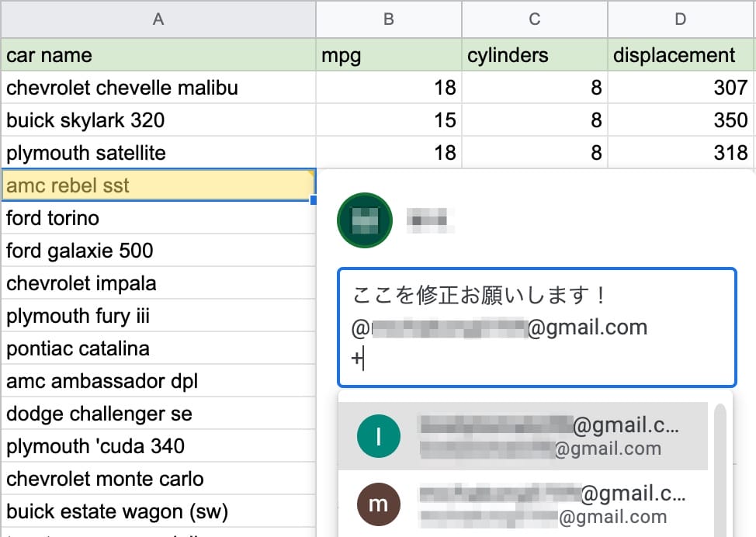The image size is (756, 537).
Task: Click the "car name" header cell
Action: [x=158, y=55]
